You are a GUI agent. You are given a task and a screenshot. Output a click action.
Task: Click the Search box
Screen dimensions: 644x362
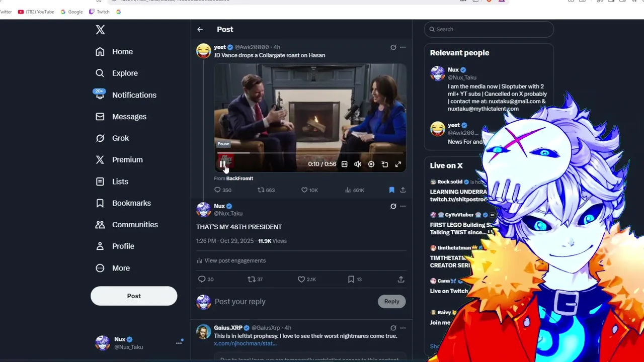pos(489,29)
